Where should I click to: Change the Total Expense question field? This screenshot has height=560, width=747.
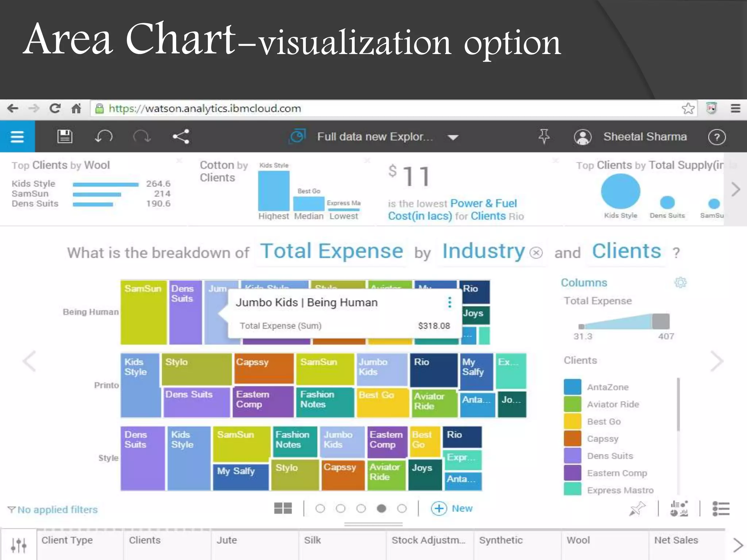[332, 251]
